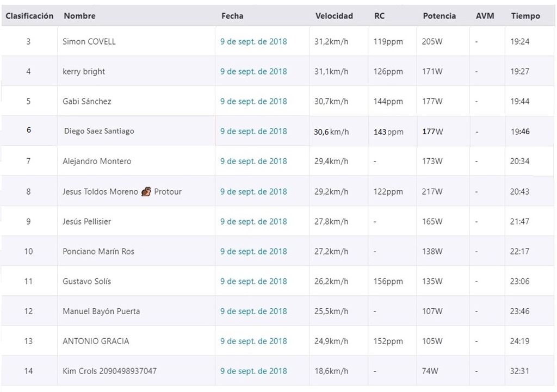Viewport: 557px width, 392px height.
Task: Open Gabi Sánchez's activity date link
Action: click(253, 101)
